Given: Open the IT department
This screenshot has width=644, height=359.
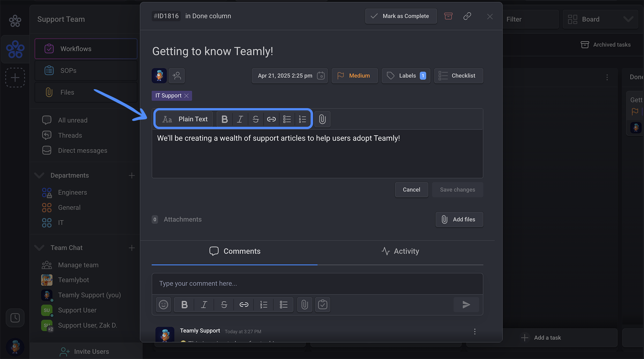Looking at the screenshot, I should tap(61, 223).
